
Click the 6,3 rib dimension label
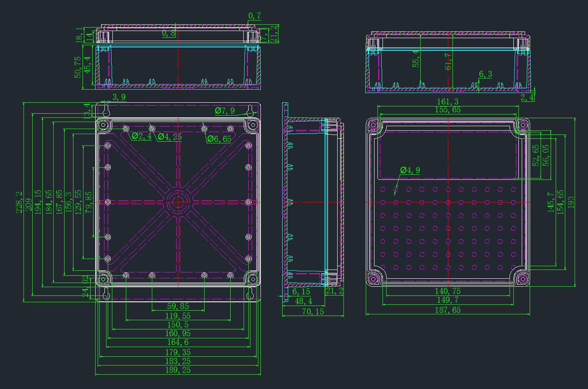tap(485, 74)
